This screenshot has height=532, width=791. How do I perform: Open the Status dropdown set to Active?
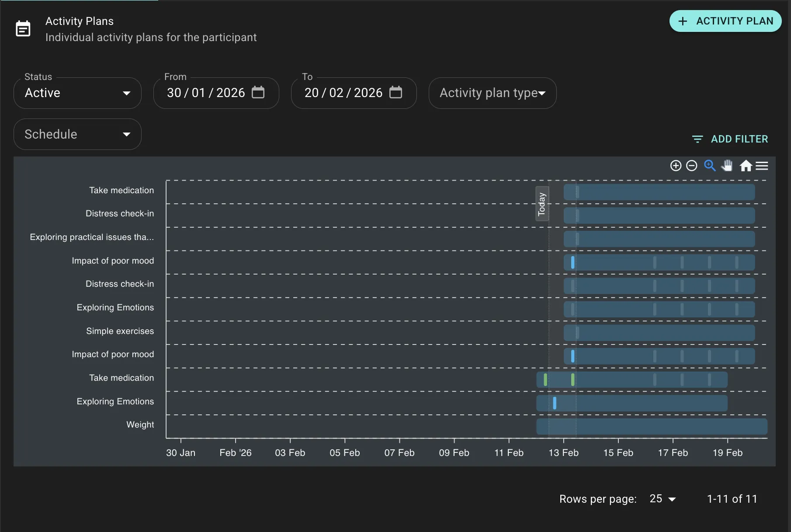[77, 93]
